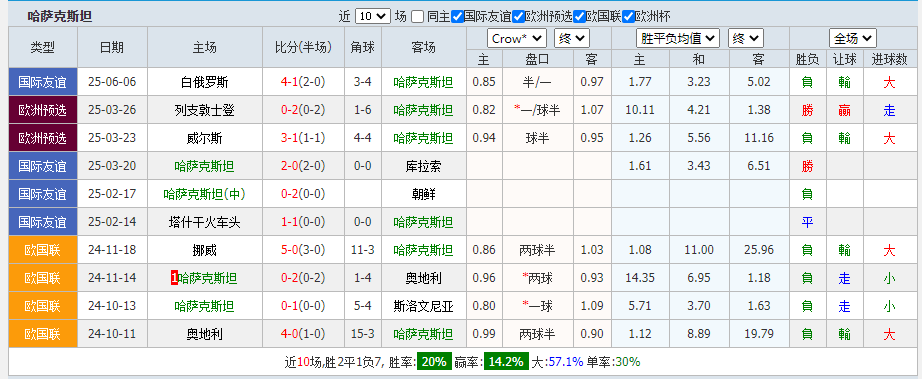Click the 4-1(2-0) score on 25-06-06
Viewport: 922px width, 379px height.
[303, 82]
